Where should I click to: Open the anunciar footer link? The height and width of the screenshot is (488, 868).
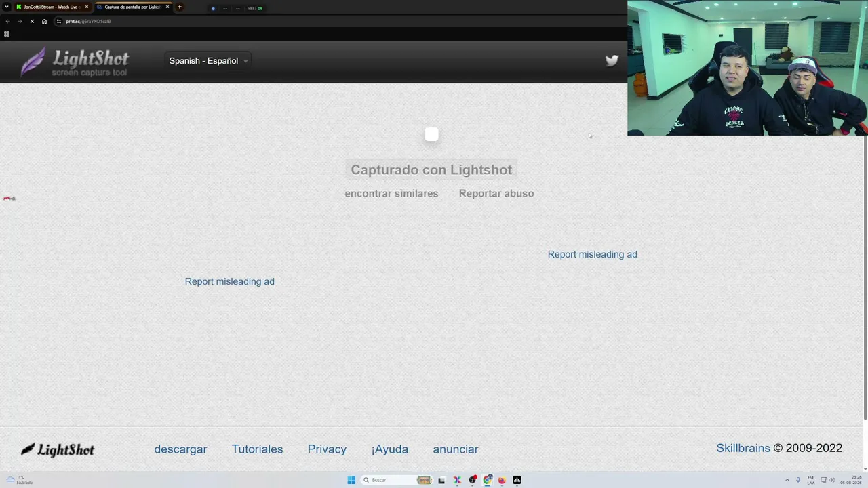click(456, 449)
